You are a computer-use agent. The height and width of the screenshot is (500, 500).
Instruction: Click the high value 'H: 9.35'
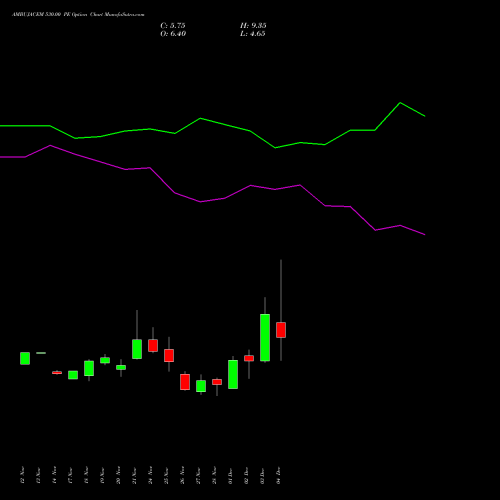(x=253, y=26)
